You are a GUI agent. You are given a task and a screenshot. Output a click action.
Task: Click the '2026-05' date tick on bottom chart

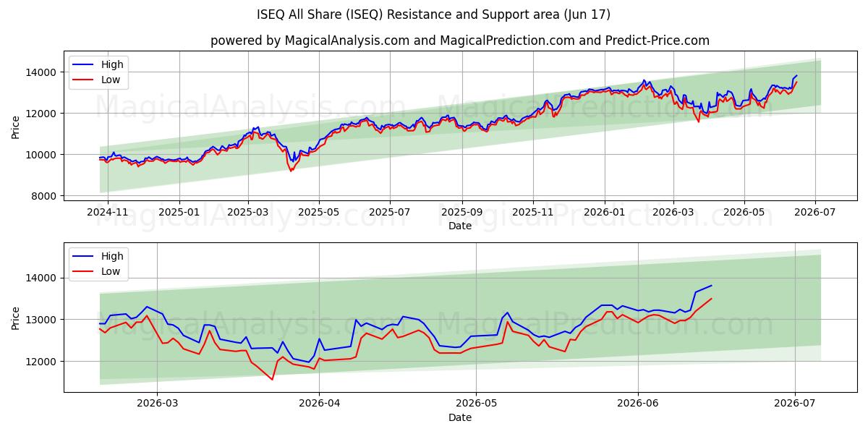point(476,403)
